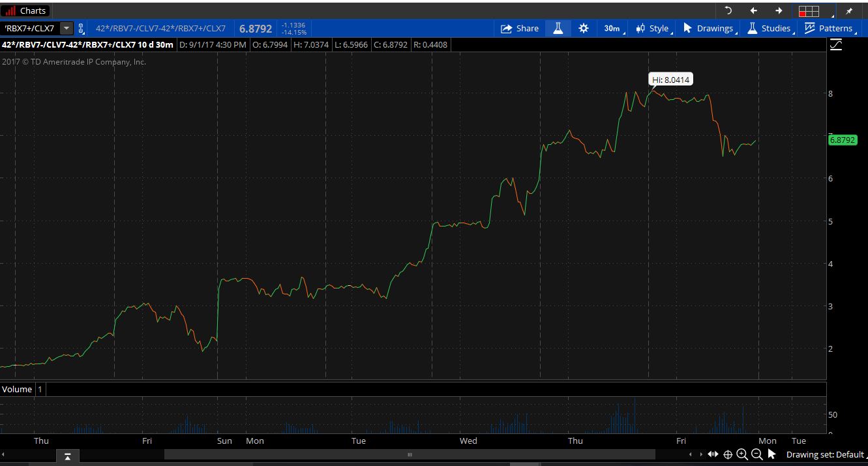Viewport: 868px width, 466px height.
Task: Open the Charts tab
Action: coord(26,10)
